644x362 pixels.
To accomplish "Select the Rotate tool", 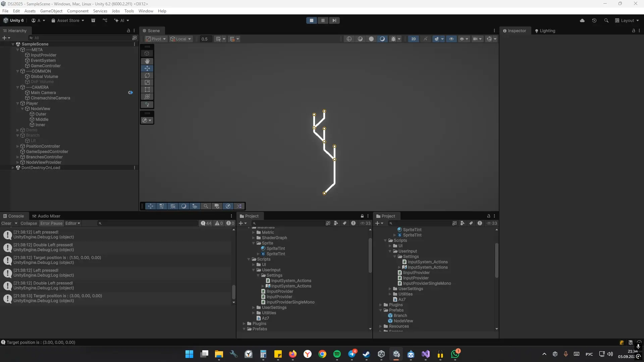I will coord(148,75).
